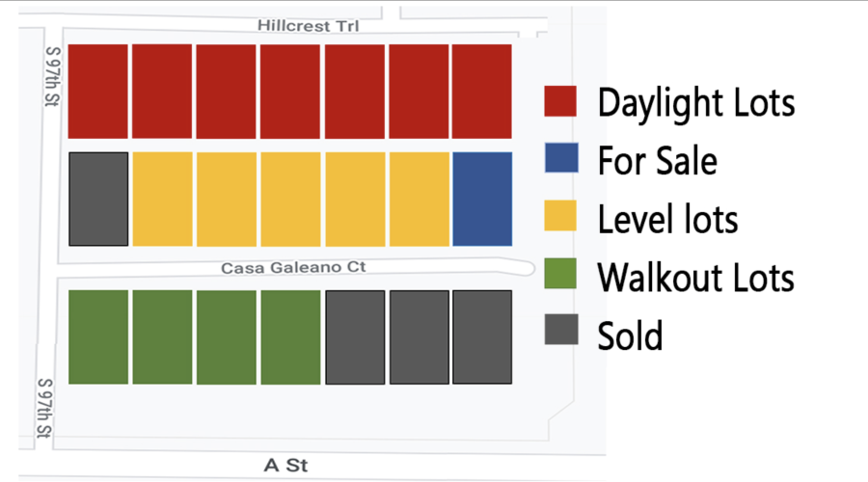Select the gray sold lot beside yellow lots
The height and width of the screenshot is (482, 868).
coord(98,200)
